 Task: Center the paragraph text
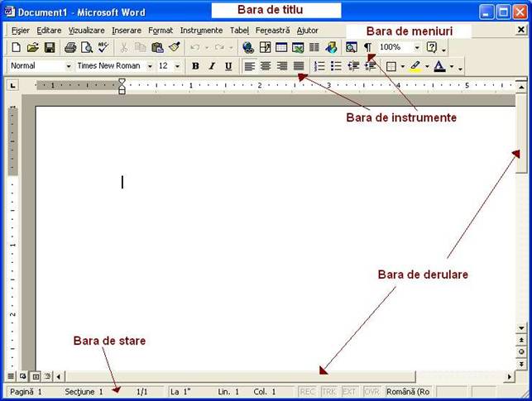point(266,66)
